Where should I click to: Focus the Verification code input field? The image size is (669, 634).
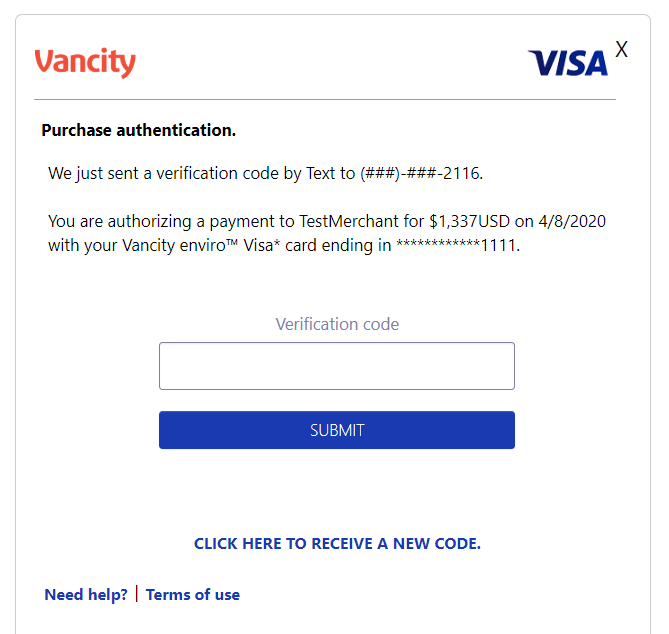(336, 366)
